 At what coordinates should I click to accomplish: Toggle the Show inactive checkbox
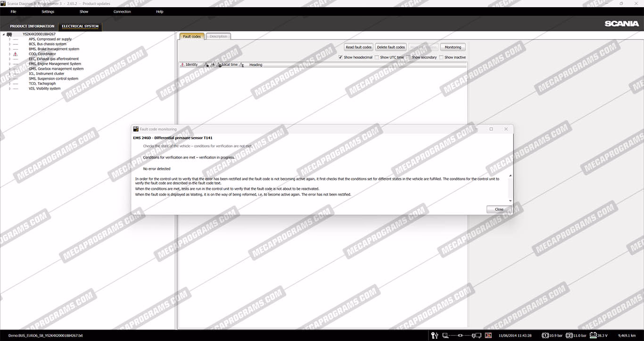pyautogui.click(x=441, y=57)
